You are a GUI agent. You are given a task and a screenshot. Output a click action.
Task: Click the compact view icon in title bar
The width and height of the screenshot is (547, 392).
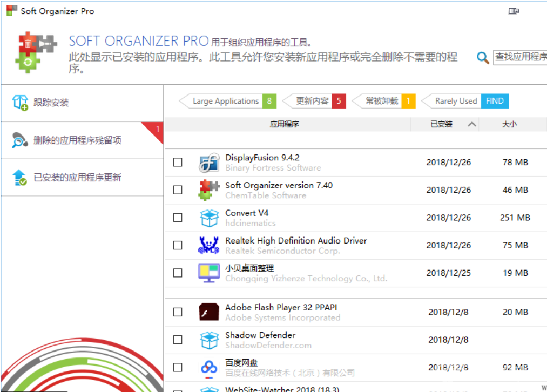[514, 11]
